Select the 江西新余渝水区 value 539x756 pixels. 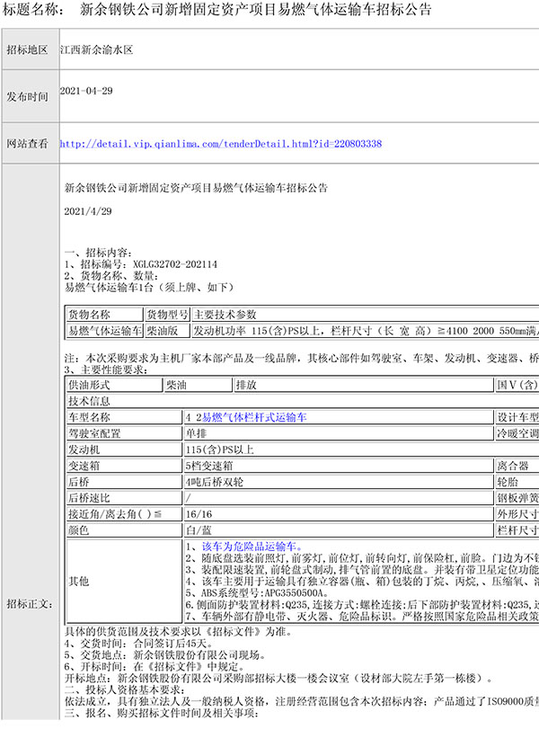click(96, 50)
